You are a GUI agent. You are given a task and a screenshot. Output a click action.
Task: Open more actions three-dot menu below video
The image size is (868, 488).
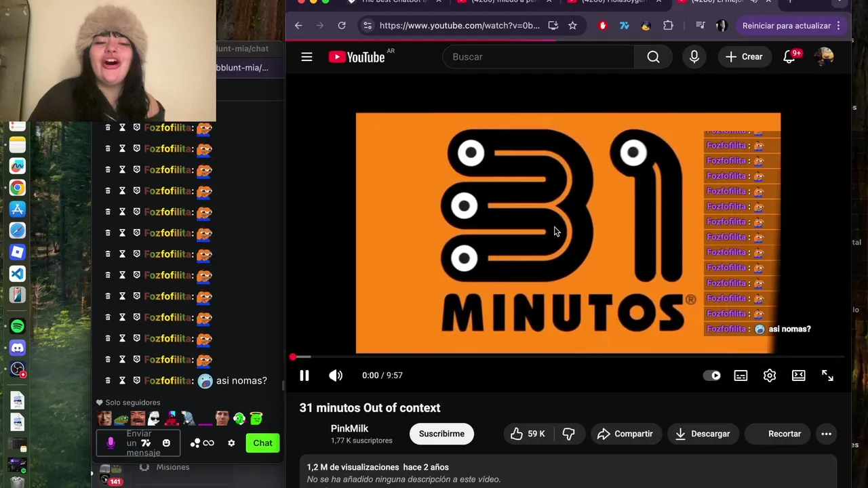(826, 434)
